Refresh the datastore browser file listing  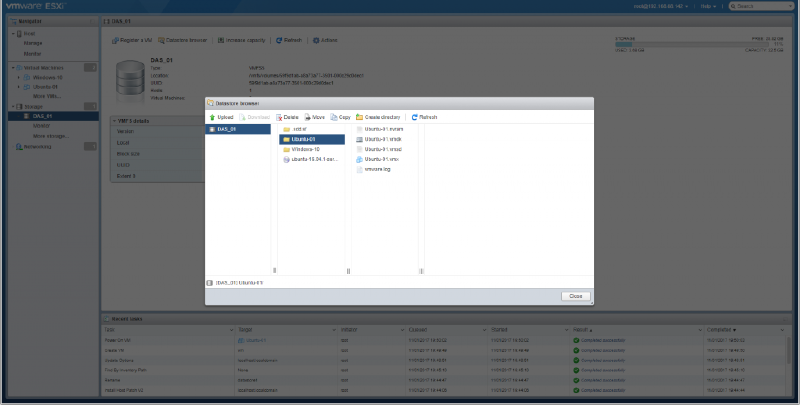(424, 117)
